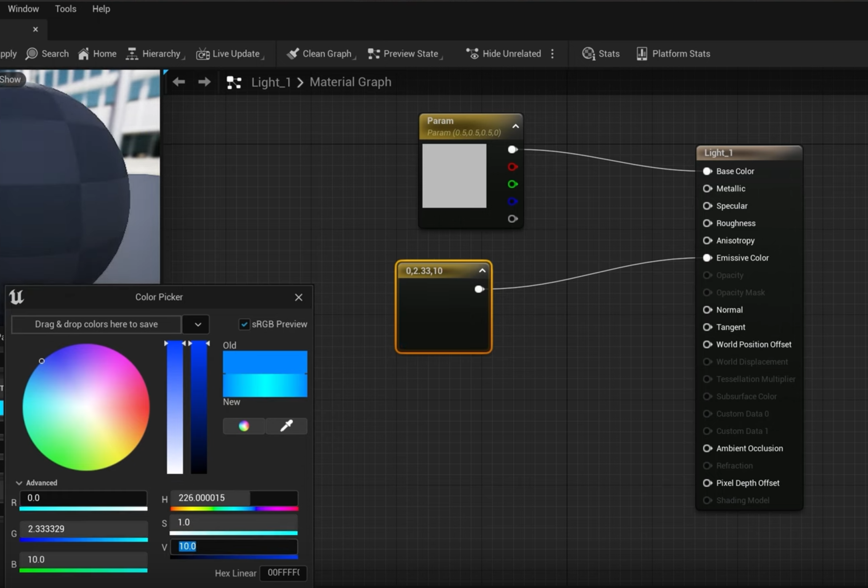Image resolution: width=868 pixels, height=588 pixels.
Task: Click the Hex Linear input field
Action: tap(283, 573)
